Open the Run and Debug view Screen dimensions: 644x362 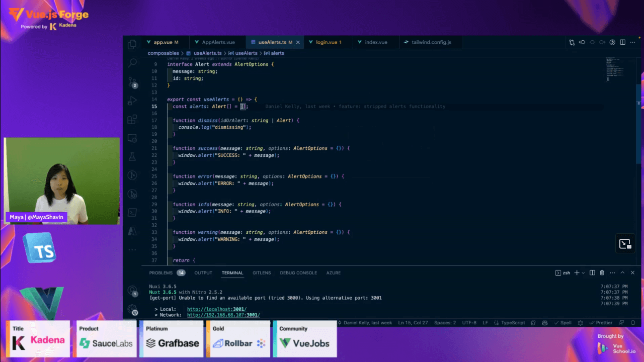[x=132, y=101]
